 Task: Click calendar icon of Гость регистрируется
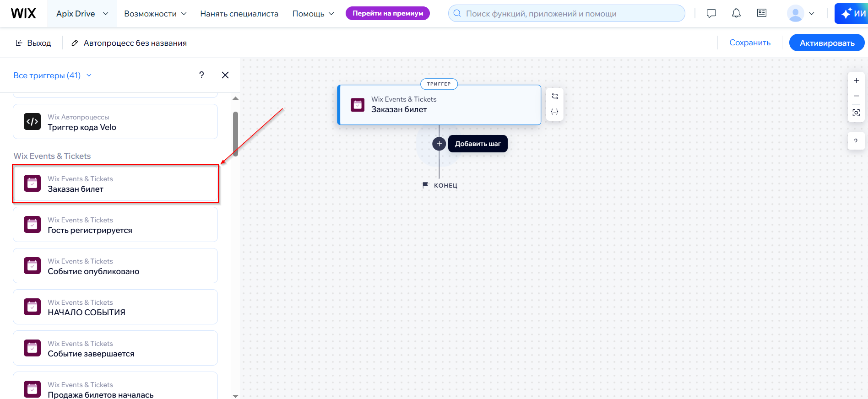[x=32, y=225]
